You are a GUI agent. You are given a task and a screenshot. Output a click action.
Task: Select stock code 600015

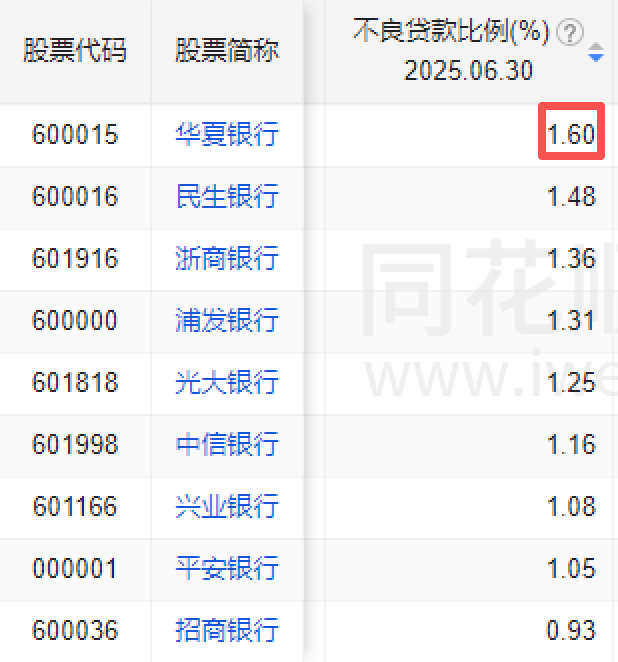click(x=75, y=134)
